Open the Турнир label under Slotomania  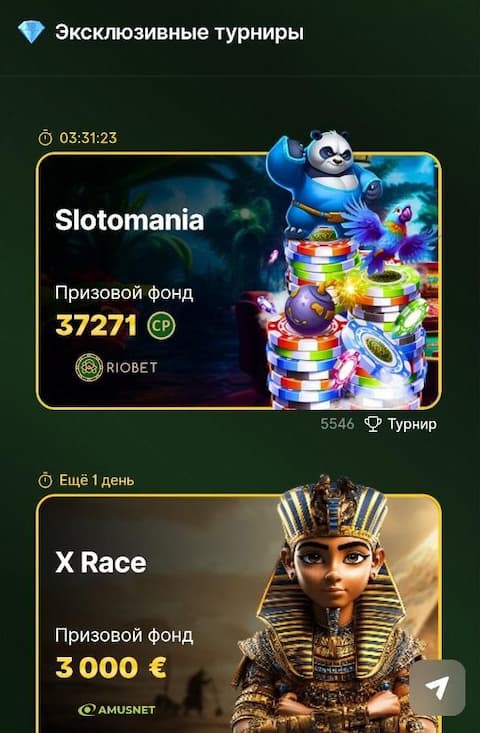(412, 424)
